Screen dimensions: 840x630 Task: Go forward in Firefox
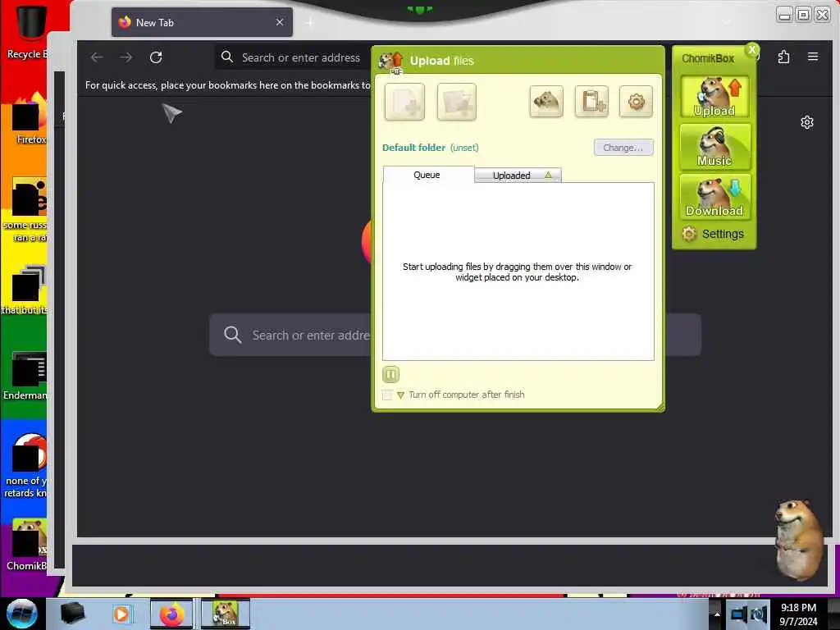coord(126,57)
